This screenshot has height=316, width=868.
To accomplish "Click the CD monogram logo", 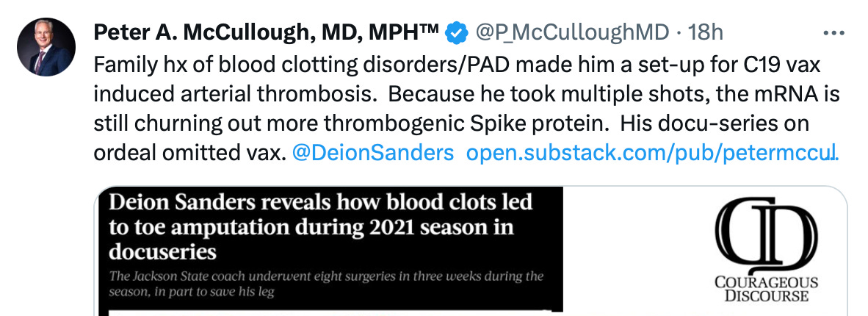I will tap(764, 235).
